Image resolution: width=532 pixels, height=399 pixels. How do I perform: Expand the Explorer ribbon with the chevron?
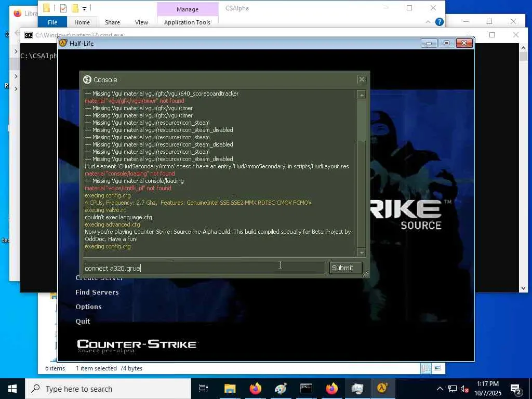(428, 22)
